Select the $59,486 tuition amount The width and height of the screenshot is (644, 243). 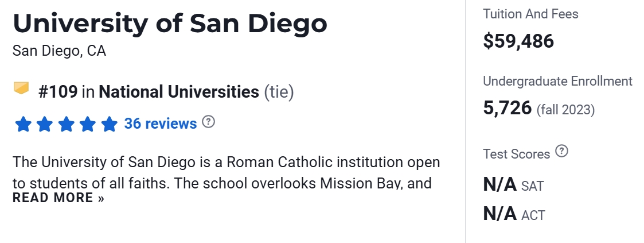coord(518,41)
